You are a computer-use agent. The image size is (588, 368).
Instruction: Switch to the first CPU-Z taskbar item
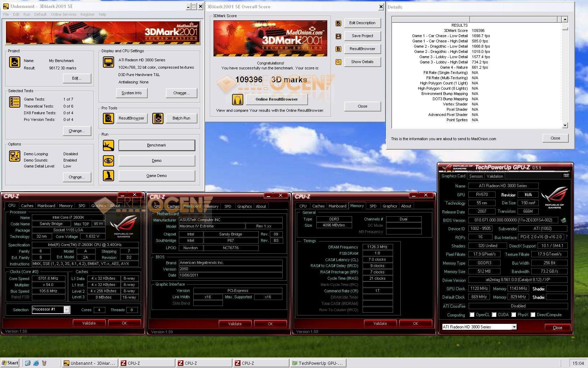coord(147,363)
